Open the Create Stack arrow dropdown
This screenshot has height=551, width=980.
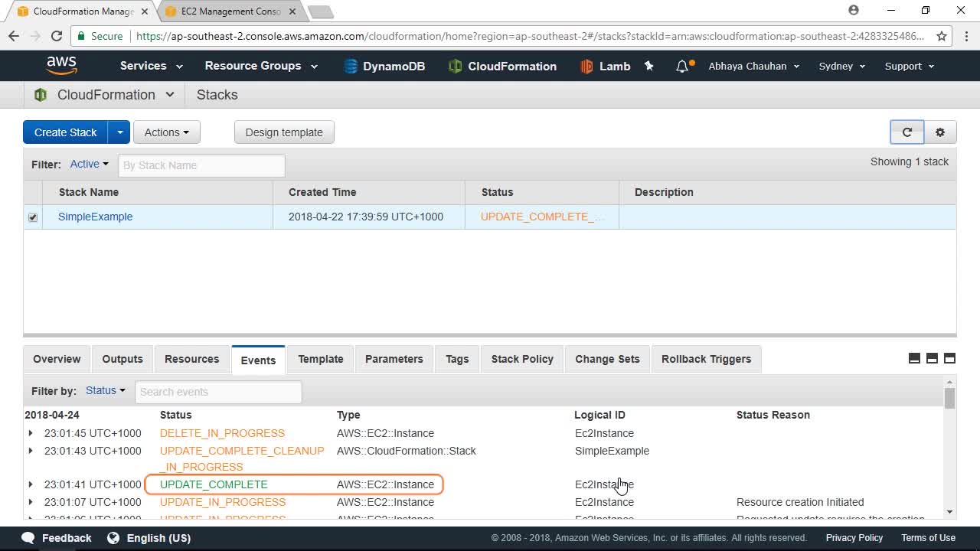point(119,132)
